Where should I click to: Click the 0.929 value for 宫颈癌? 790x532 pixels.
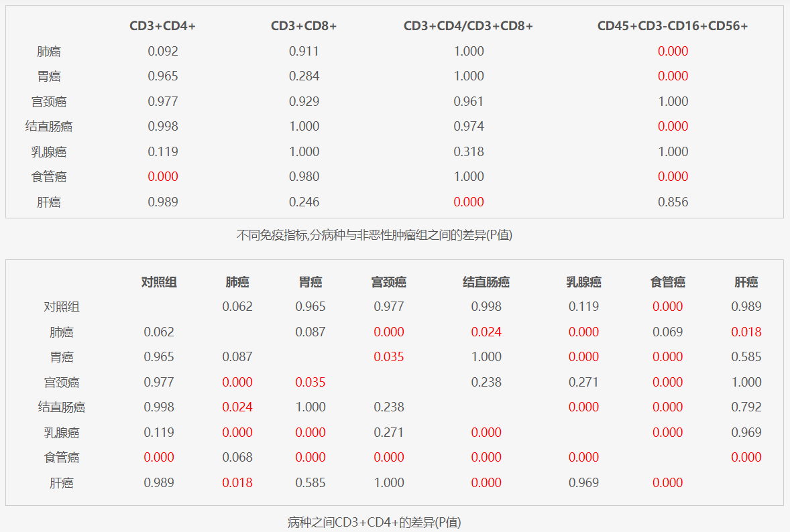tap(304, 101)
